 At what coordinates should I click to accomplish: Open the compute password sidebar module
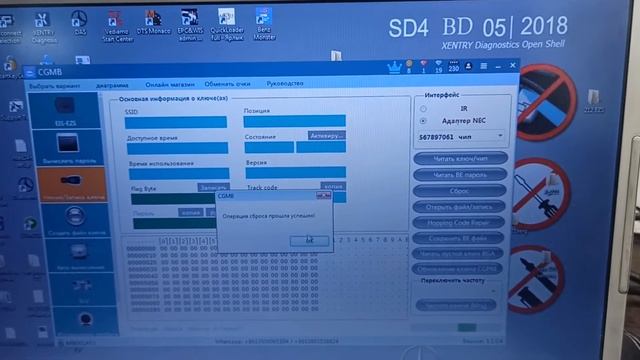(x=68, y=147)
